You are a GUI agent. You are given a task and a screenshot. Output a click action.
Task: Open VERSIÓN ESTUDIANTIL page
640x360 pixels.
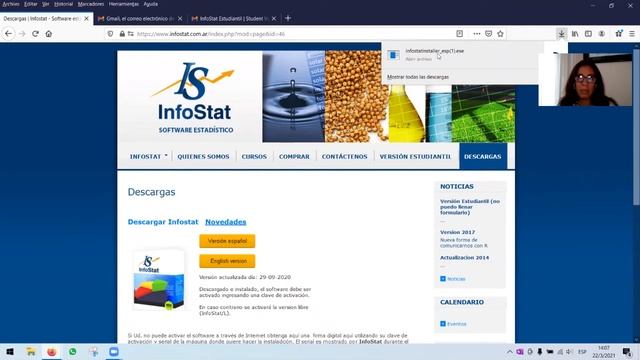[x=416, y=157]
